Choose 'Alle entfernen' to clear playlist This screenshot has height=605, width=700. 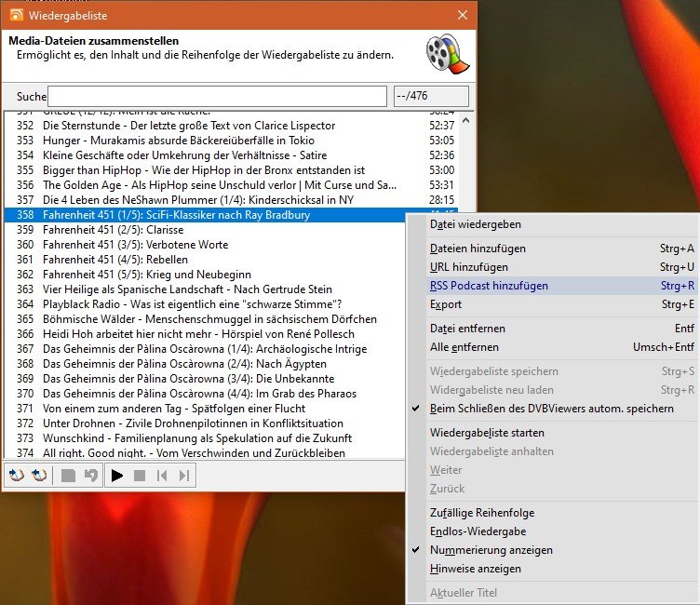click(x=464, y=347)
